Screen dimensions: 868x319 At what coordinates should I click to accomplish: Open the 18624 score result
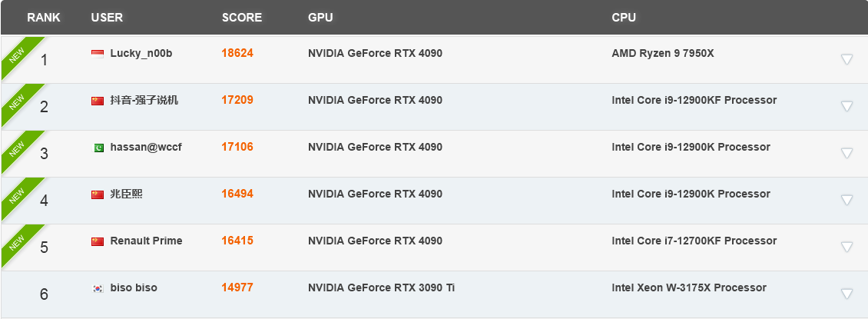click(x=237, y=54)
